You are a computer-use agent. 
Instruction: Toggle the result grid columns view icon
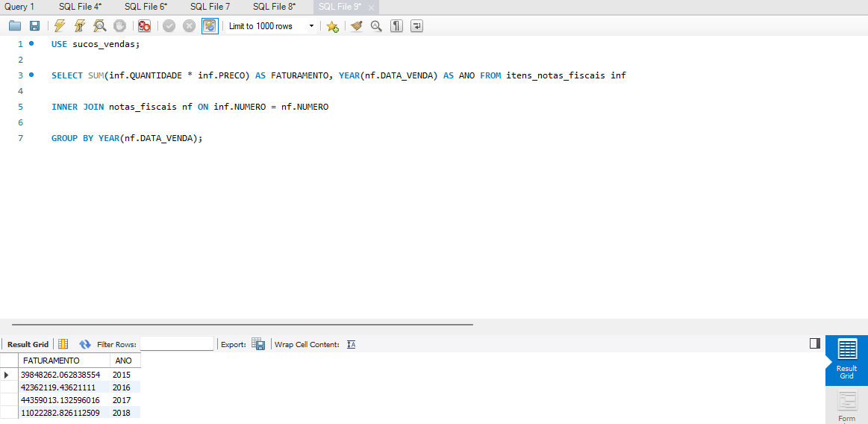pos(63,343)
